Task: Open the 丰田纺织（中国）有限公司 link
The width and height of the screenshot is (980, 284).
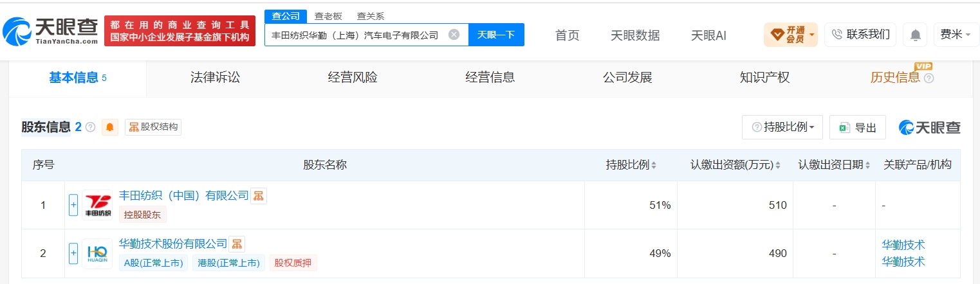Action: click(184, 195)
